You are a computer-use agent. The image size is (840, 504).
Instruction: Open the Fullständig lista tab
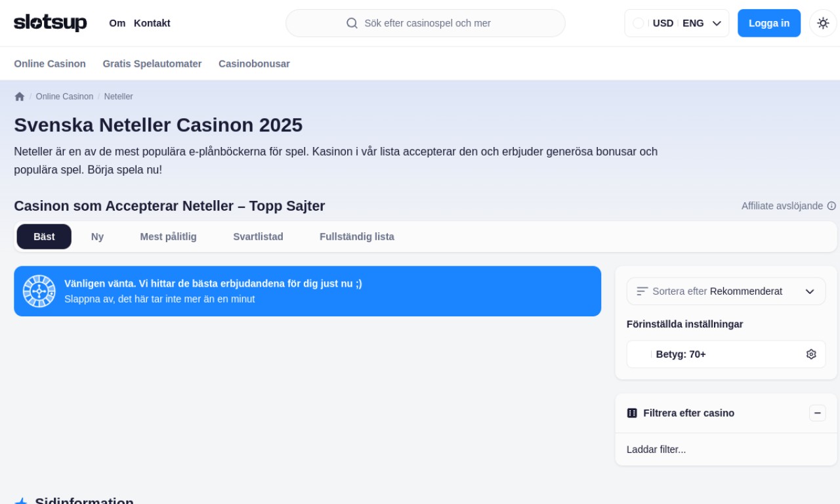[x=356, y=237]
